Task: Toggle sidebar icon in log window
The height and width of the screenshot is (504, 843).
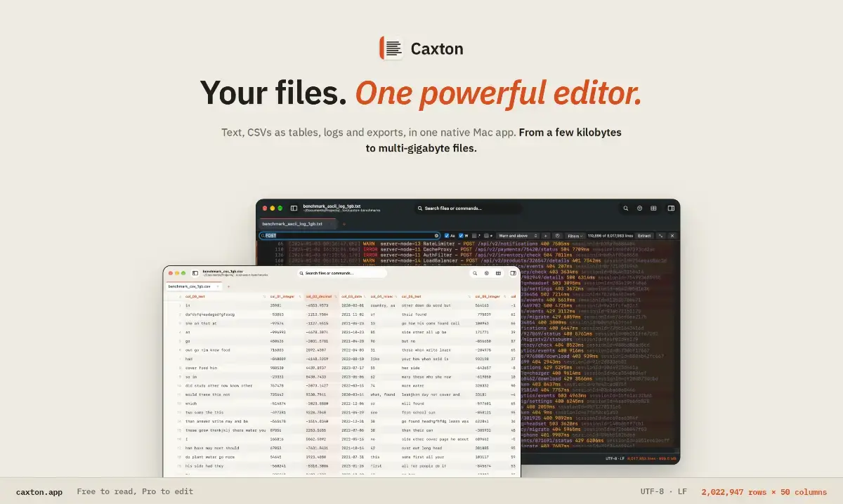Action: pos(294,208)
